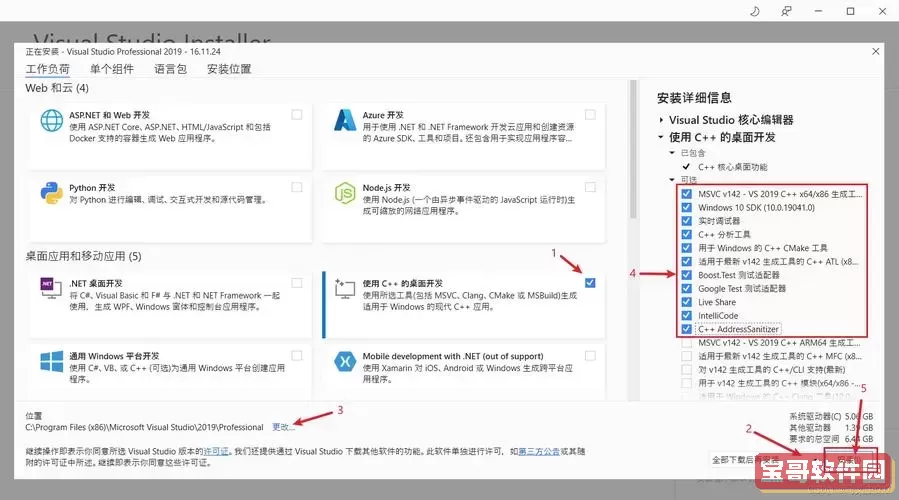Image resolution: width=899 pixels, height=500 pixels.
Task: Check the Azure 开发 workload box
Action: [x=591, y=115]
